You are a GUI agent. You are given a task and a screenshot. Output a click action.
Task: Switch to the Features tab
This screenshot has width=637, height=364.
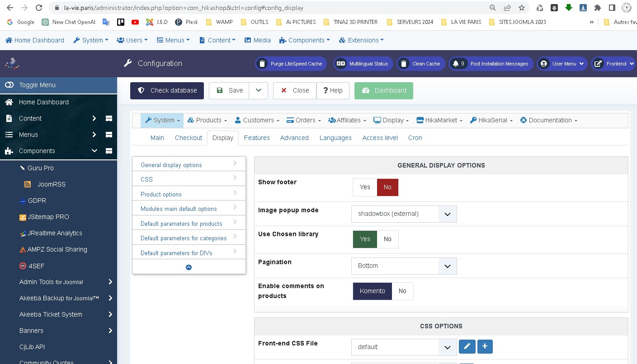(x=257, y=138)
